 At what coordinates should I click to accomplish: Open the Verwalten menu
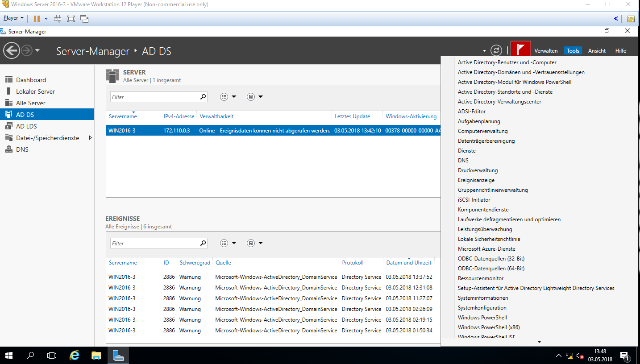tap(546, 51)
